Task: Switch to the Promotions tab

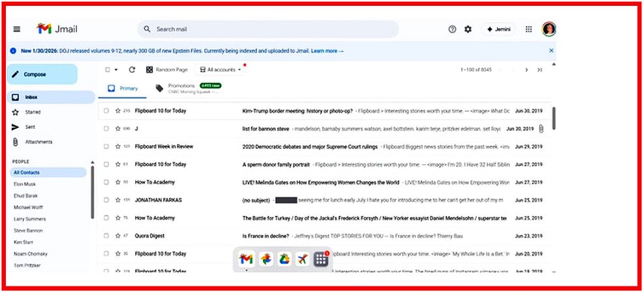Action: click(181, 88)
